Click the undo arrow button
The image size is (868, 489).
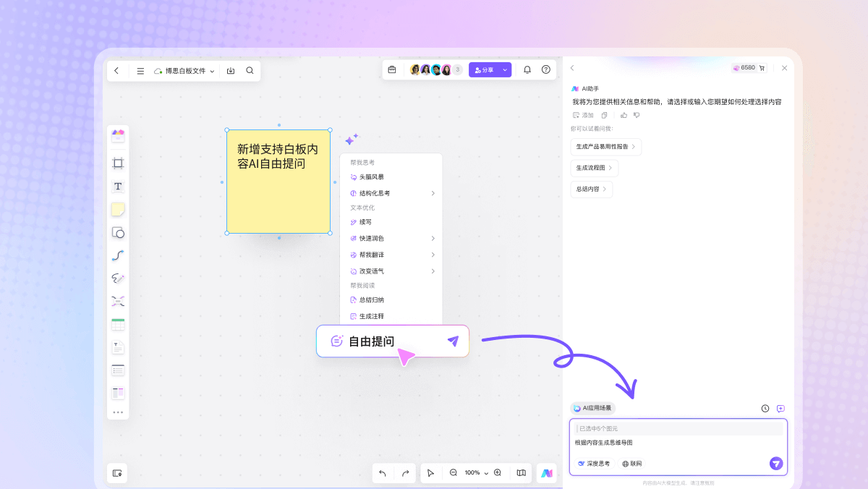coord(383,473)
